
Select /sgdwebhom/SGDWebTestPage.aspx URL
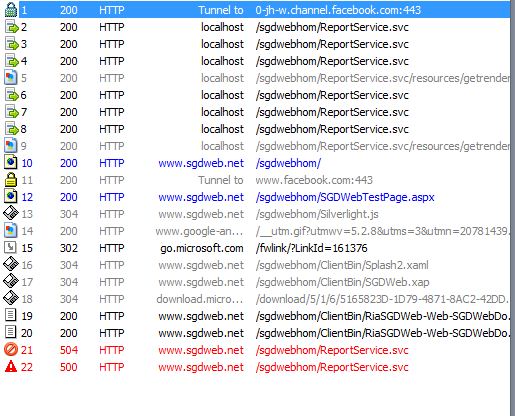click(345, 197)
